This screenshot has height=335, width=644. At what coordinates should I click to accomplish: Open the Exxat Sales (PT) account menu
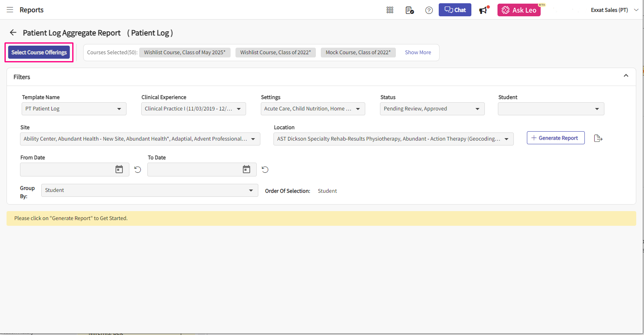point(614,10)
